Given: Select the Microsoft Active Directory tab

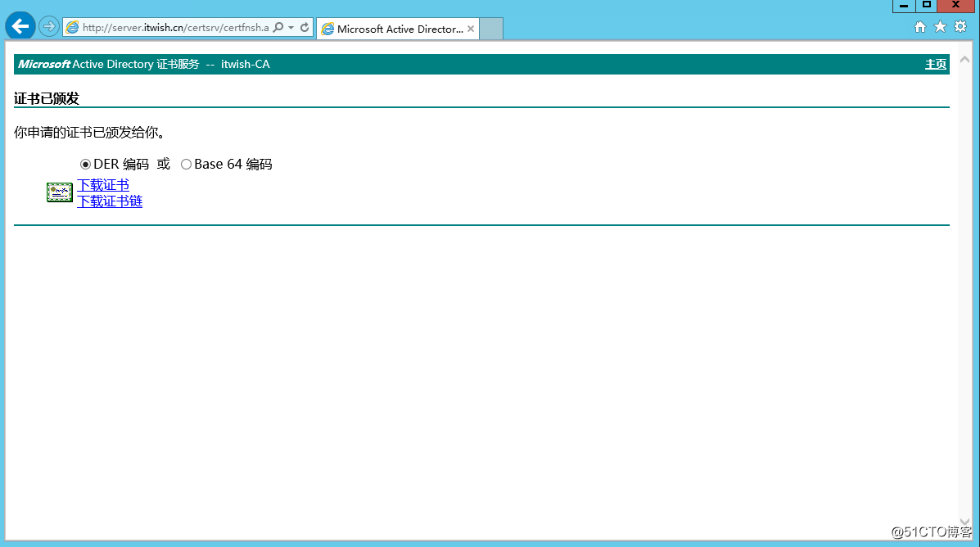Looking at the screenshot, I should (x=398, y=29).
